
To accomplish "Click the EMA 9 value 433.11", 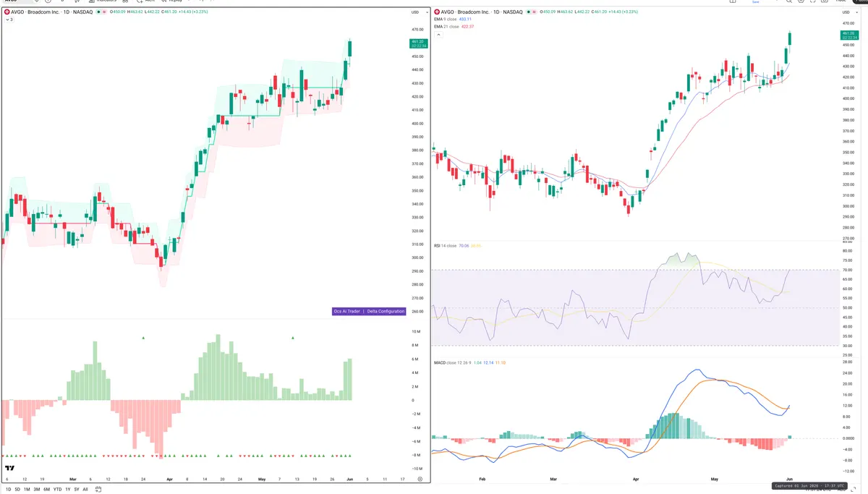I will pos(465,20).
